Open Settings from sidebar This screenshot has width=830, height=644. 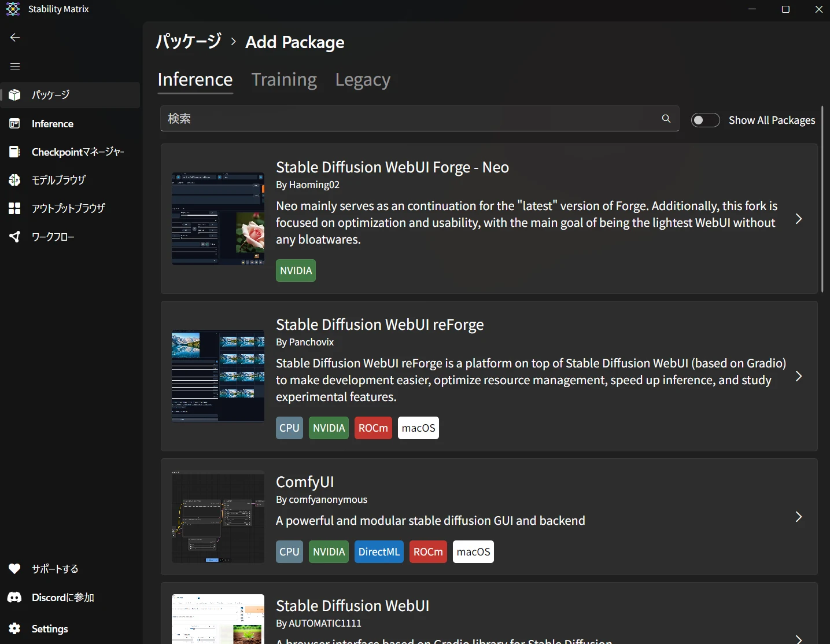pos(70,628)
